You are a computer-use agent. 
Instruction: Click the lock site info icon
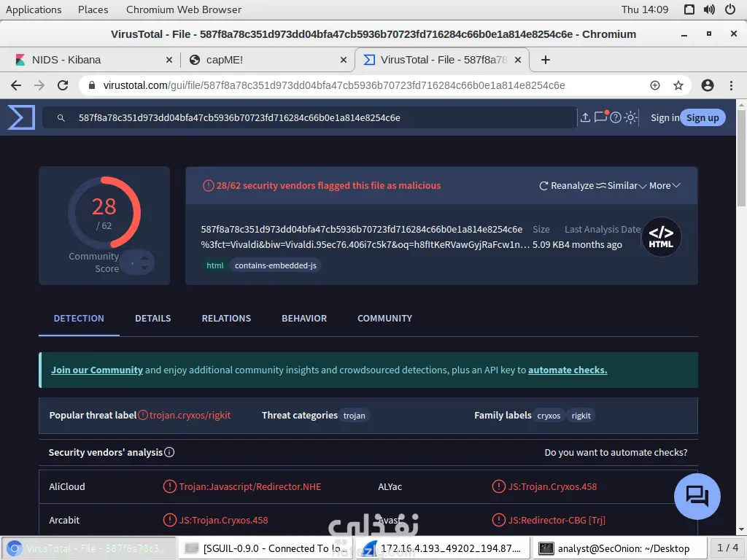[x=92, y=85]
